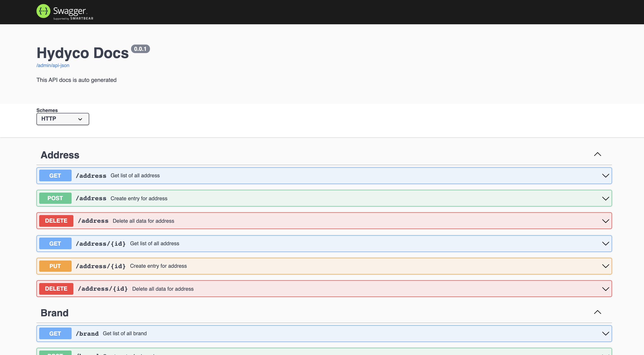Image resolution: width=644 pixels, height=355 pixels.
Task: Collapse the Brand section chevron
Action: [x=597, y=312]
